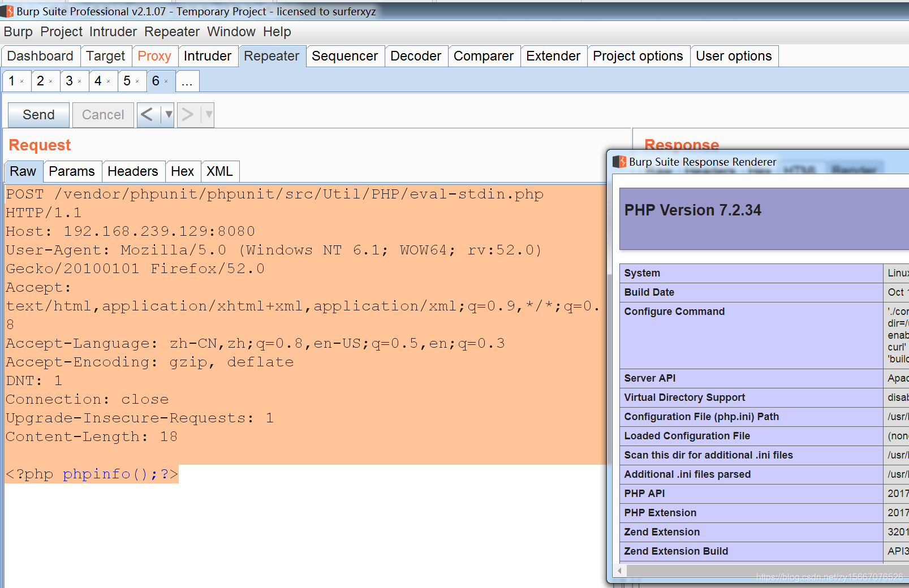The width and height of the screenshot is (909, 588).
Task: Switch to the Extender tab
Action: (553, 56)
